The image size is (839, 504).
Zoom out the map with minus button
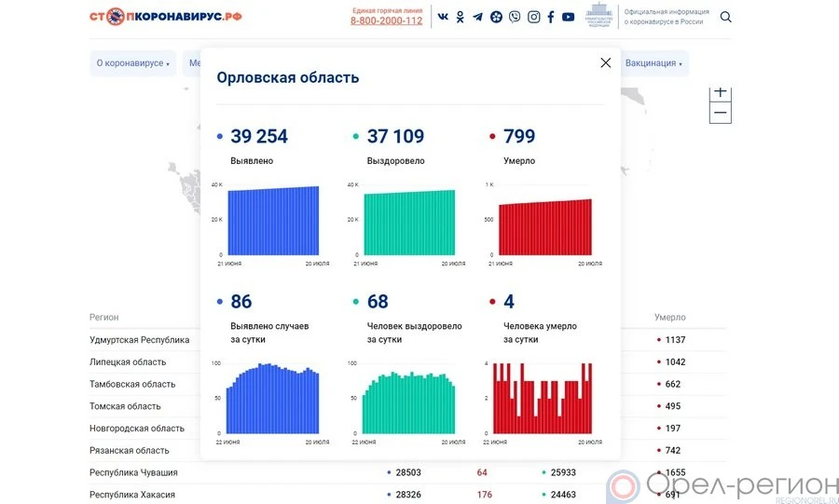coord(721,114)
